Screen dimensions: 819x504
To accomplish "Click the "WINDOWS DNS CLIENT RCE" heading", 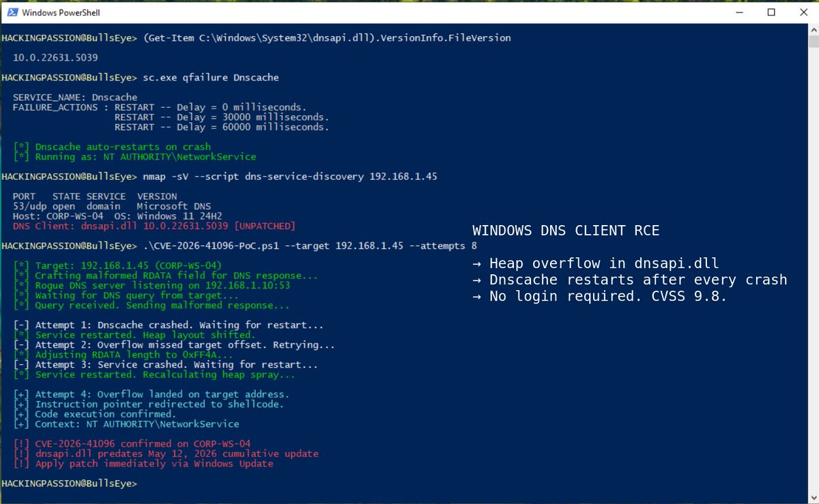I will (566, 231).
